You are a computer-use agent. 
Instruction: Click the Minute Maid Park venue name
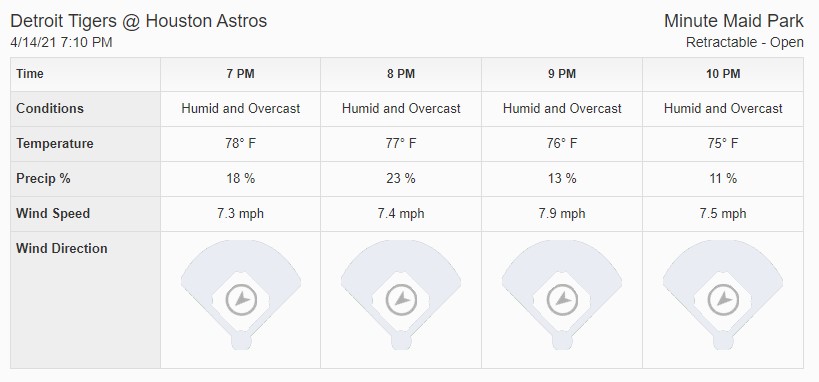(x=733, y=21)
